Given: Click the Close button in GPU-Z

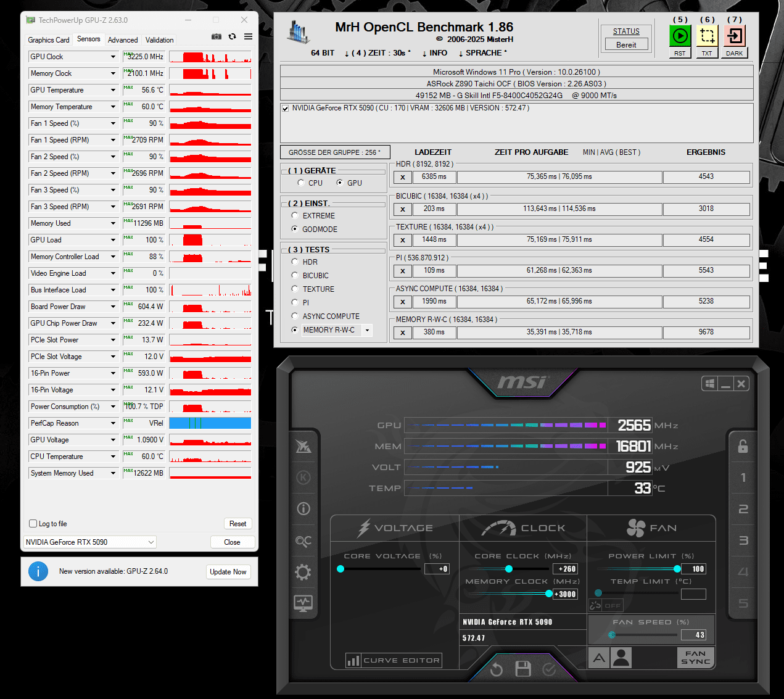Looking at the screenshot, I should pyautogui.click(x=232, y=542).
